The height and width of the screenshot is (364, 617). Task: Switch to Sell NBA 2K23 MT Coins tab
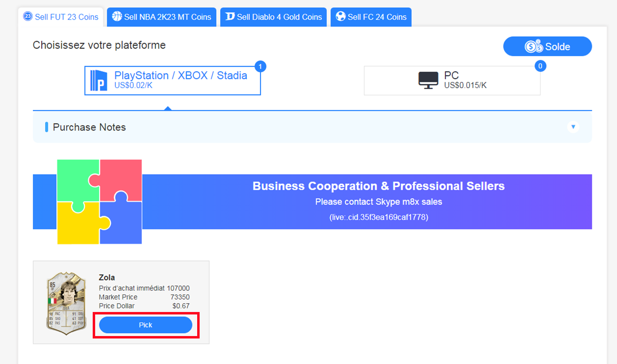(x=161, y=17)
